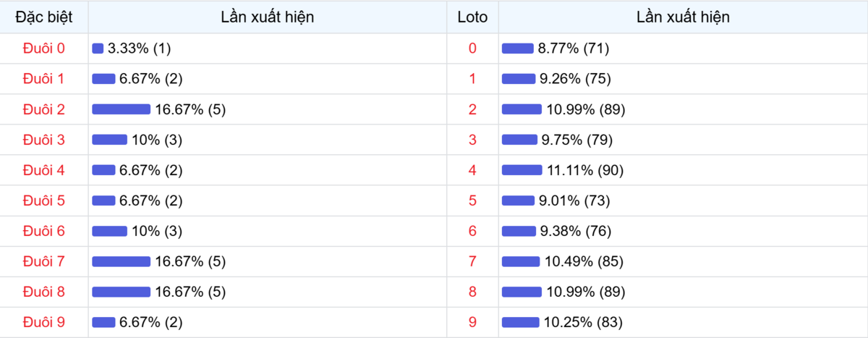Click 'Lần xuất hiện' header beside Loto

[683, 17]
